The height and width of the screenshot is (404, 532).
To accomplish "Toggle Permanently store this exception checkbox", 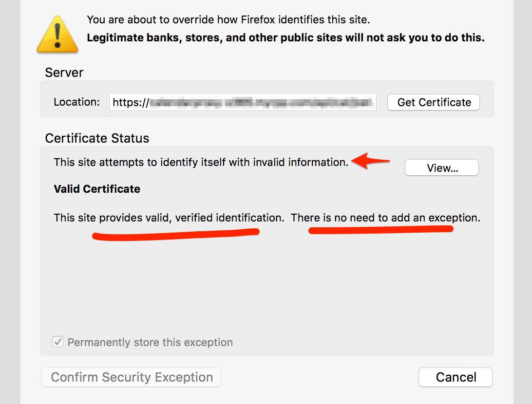I will [x=58, y=342].
